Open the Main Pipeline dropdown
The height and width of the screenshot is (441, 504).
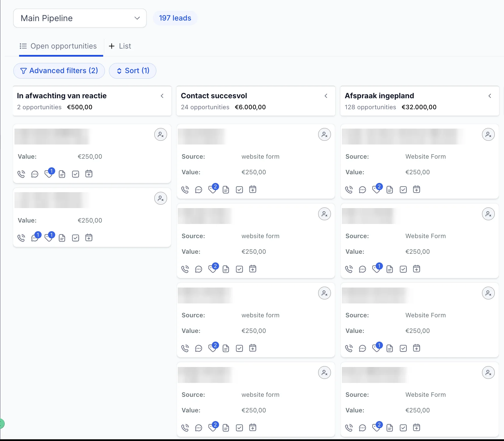click(80, 18)
